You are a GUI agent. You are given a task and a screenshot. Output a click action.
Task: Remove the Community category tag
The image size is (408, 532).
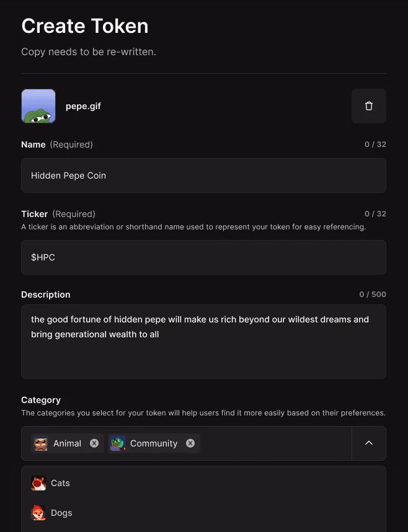(190, 443)
